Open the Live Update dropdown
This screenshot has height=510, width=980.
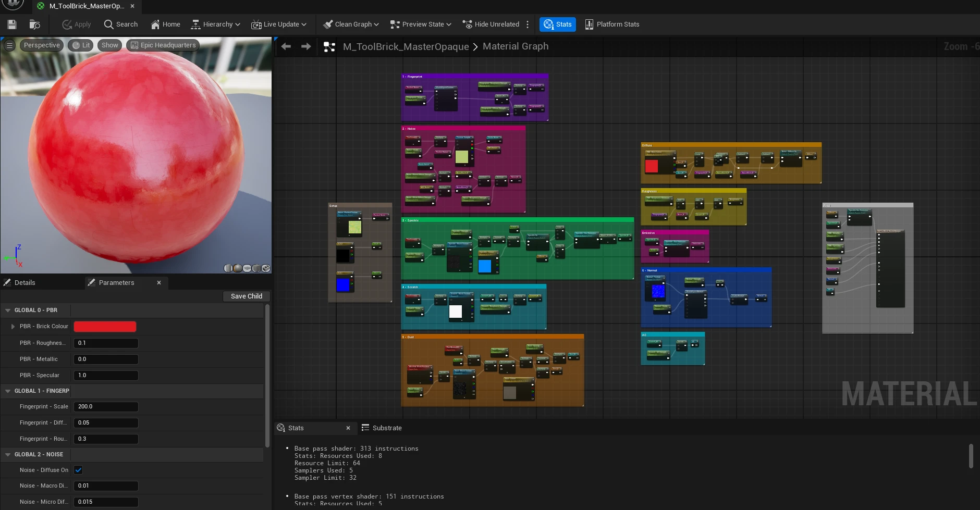coord(279,24)
